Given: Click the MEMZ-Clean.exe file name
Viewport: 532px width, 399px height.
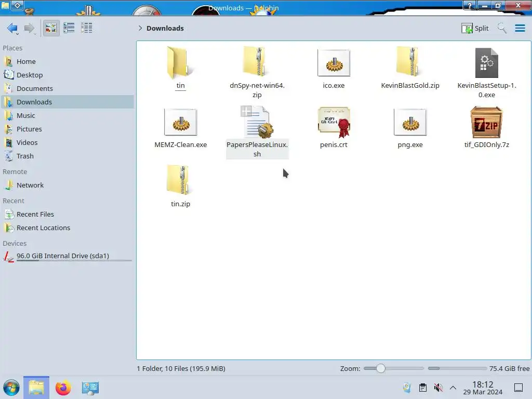Looking at the screenshot, I should 180,145.
